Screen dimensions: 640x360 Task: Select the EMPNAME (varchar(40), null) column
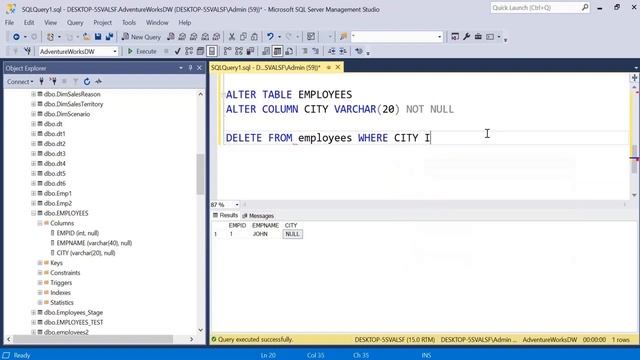coord(94,243)
